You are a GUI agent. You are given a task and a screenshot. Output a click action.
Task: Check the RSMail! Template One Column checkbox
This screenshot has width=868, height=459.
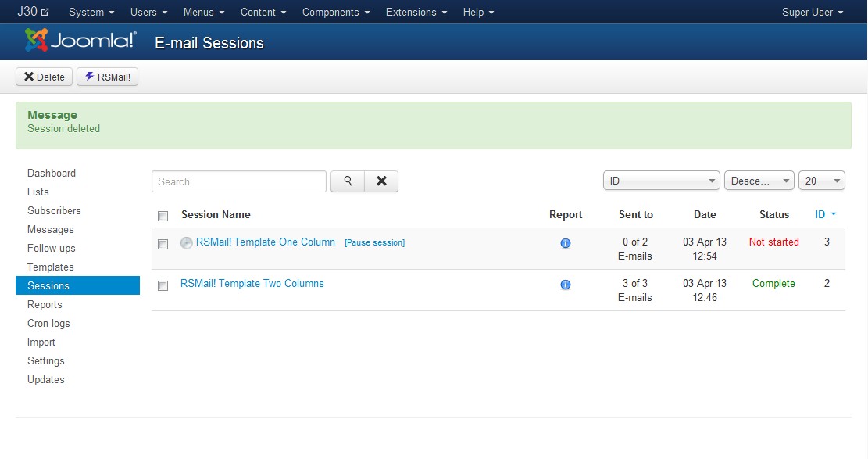point(163,244)
